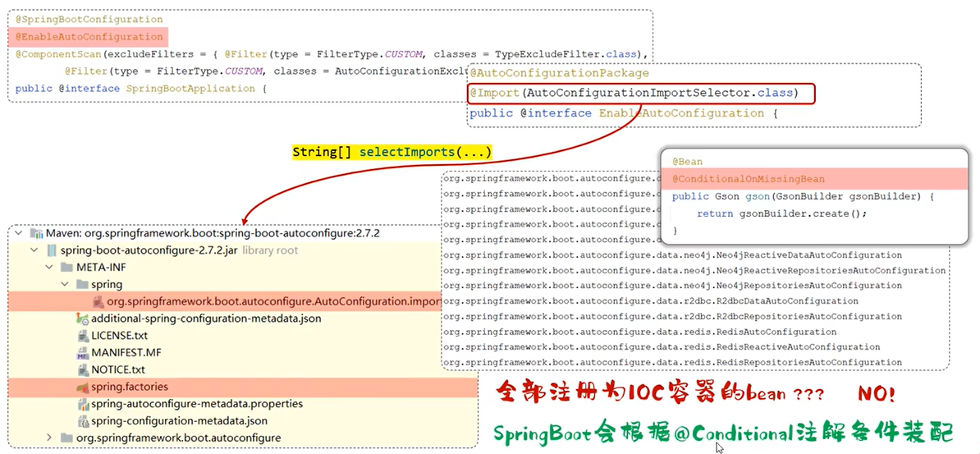
Task: Click the @SpringBootConfiguration annotation
Action: [89, 20]
